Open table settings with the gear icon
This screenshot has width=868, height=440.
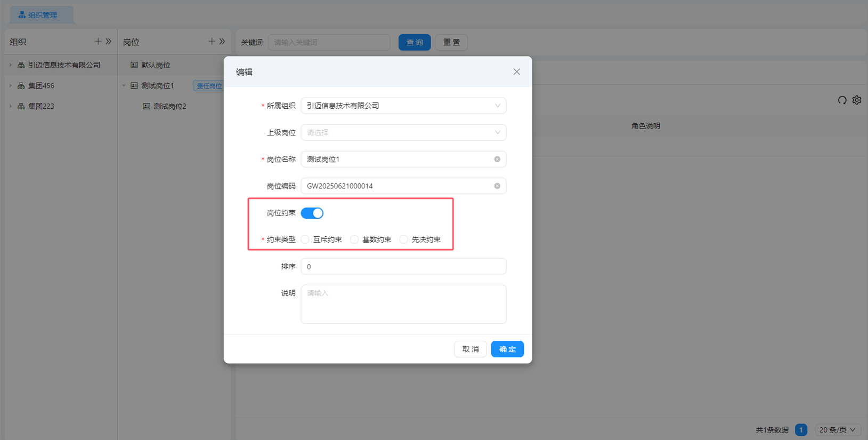pyautogui.click(x=857, y=100)
